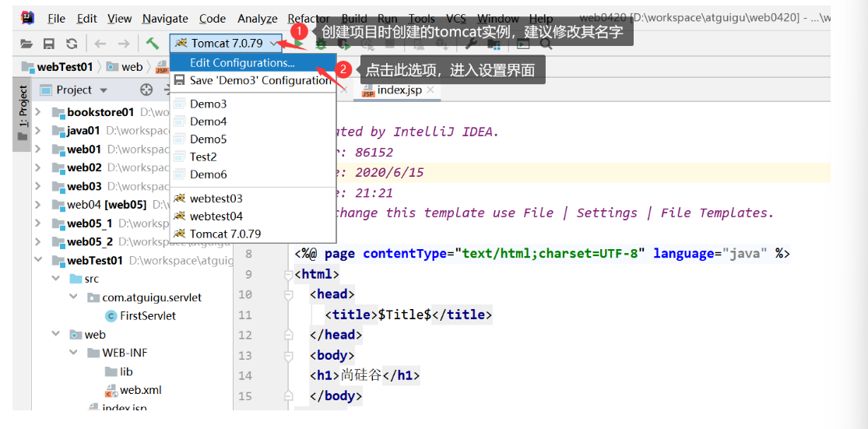This screenshot has height=429, width=868.
Task: Click the webTest01 breadcrumb
Action: pyautogui.click(x=58, y=67)
